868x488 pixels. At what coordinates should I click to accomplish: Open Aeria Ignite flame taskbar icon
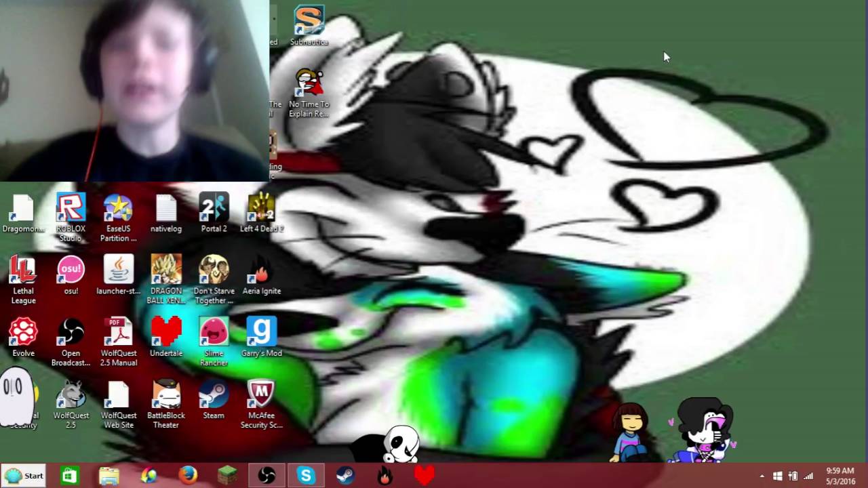tap(384, 476)
